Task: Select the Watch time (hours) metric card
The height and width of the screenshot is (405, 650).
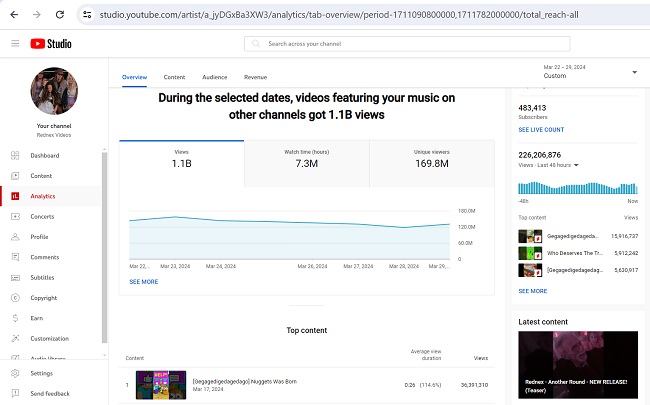Action: coord(306,157)
